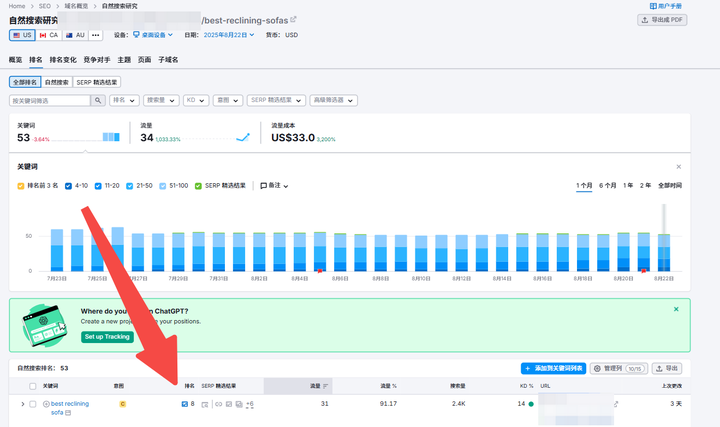Open the 用户手册 user manual link
Viewport: 720px width, 427px height.
[x=665, y=6]
